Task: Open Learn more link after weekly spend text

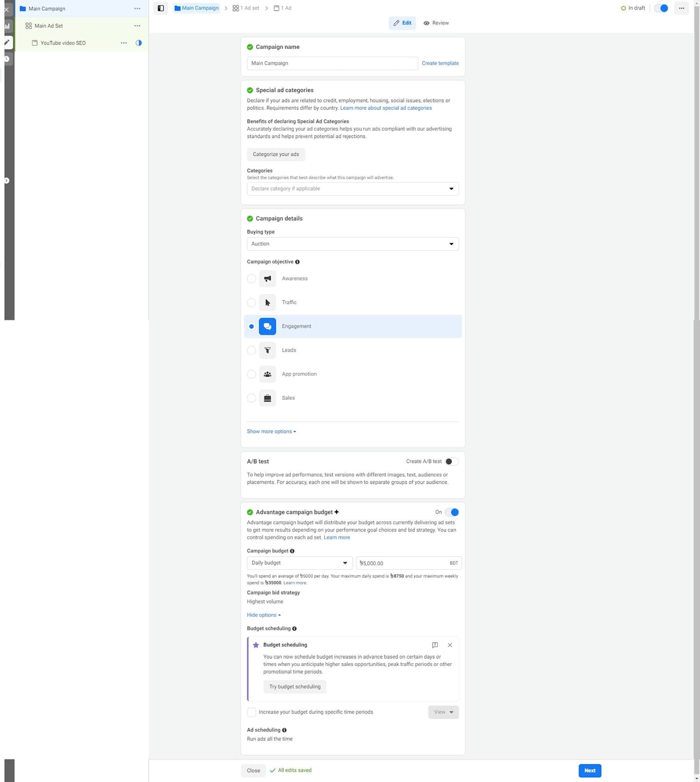Action: click(x=295, y=583)
